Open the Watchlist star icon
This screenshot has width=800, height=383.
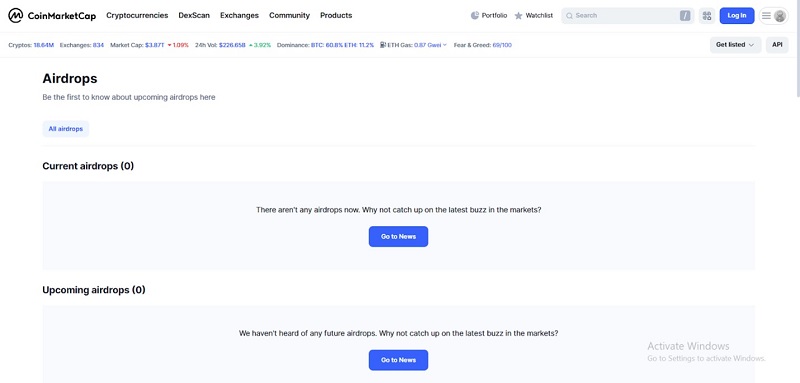click(518, 16)
